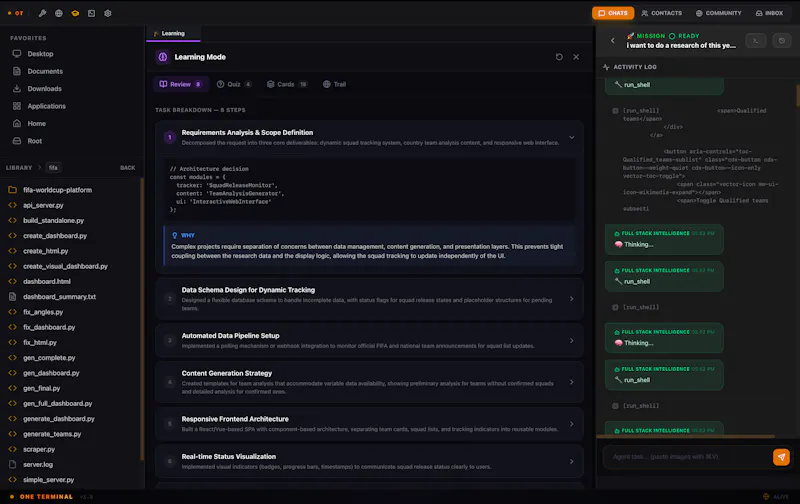The height and width of the screenshot is (504, 800).
Task: Switch to the Quiz tab
Action: (234, 84)
